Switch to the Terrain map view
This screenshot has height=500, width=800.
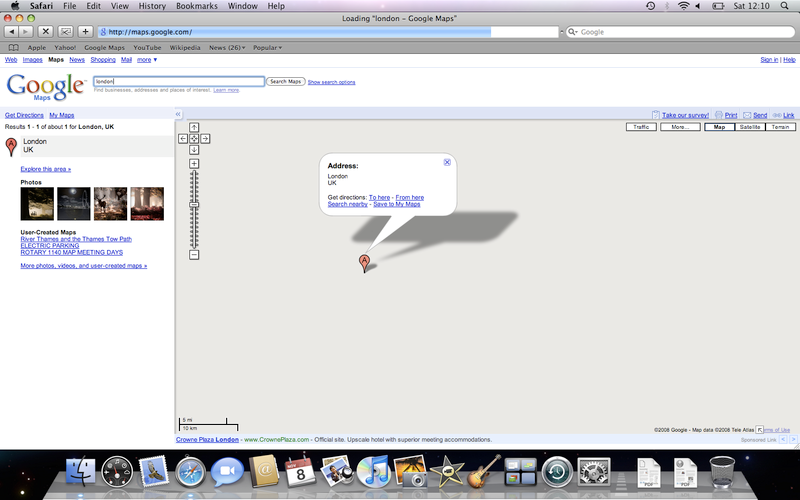(781, 127)
